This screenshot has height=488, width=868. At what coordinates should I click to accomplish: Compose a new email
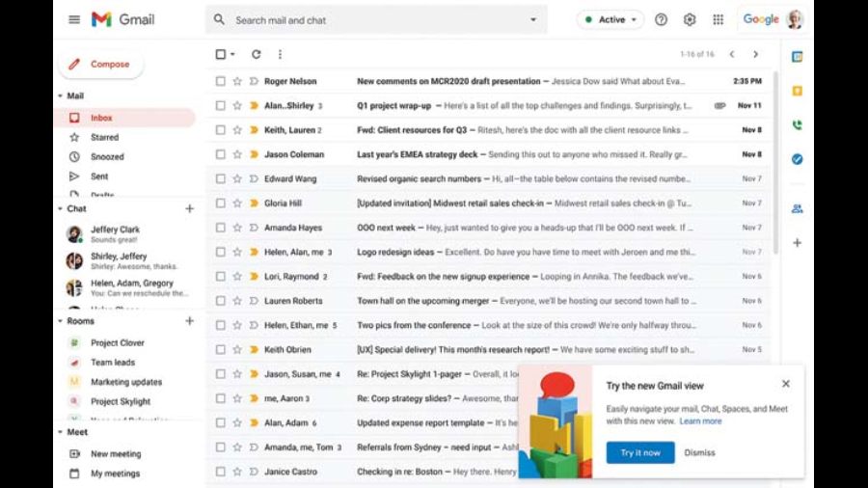[100, 65]
